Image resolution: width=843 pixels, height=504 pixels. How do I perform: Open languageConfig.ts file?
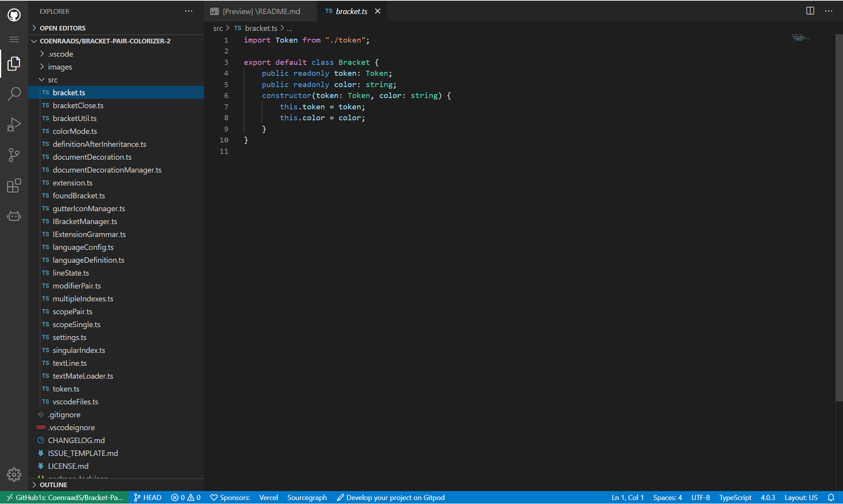[116, 247]
